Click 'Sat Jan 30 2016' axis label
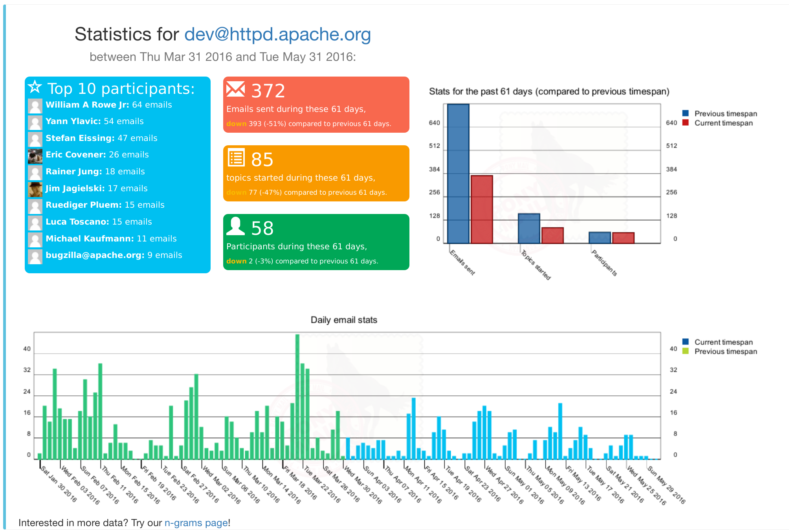Screen dimensions: 789x532 [x=59, y=484]
